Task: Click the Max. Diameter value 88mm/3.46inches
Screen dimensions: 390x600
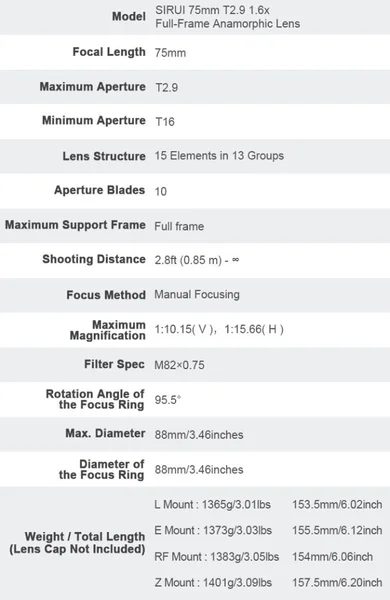Action: coord(199,435)
